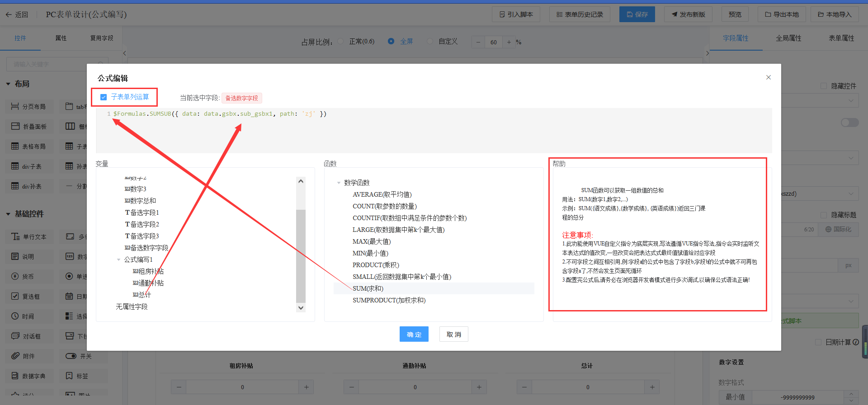Select variable 数字3
This screenshot has height=405, width=868.
point(135,189)
